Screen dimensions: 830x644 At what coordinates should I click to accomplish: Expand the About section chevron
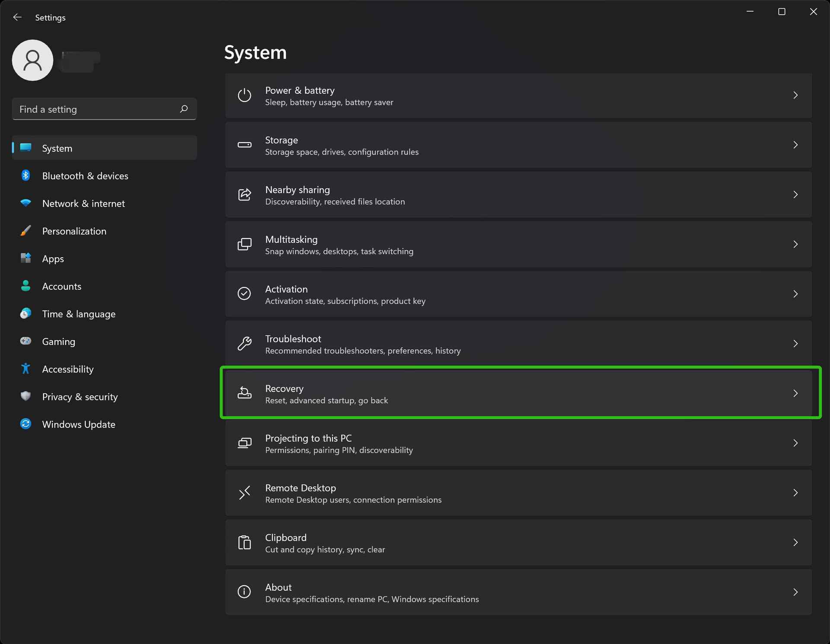point(796,592)
